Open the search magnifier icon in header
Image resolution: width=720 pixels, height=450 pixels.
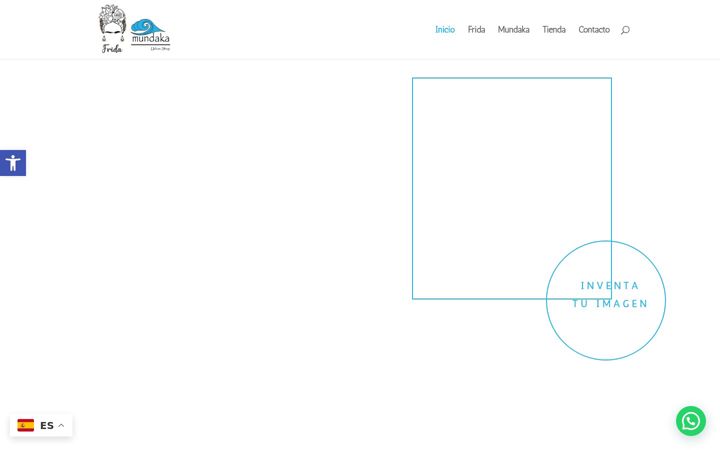pyautogui.click(x=625, y=30)
